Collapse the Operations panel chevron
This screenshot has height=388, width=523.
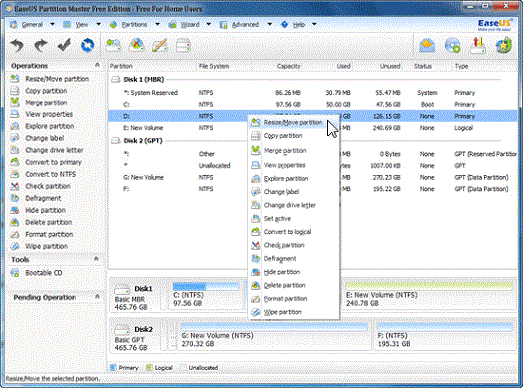pos(97,65)
